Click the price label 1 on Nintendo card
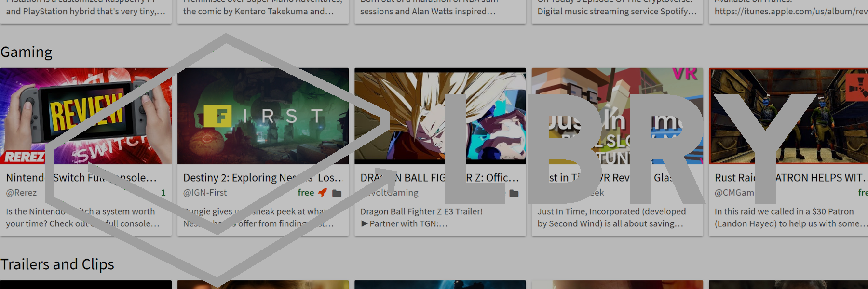The image size is (868, 289). coord(163,193)
